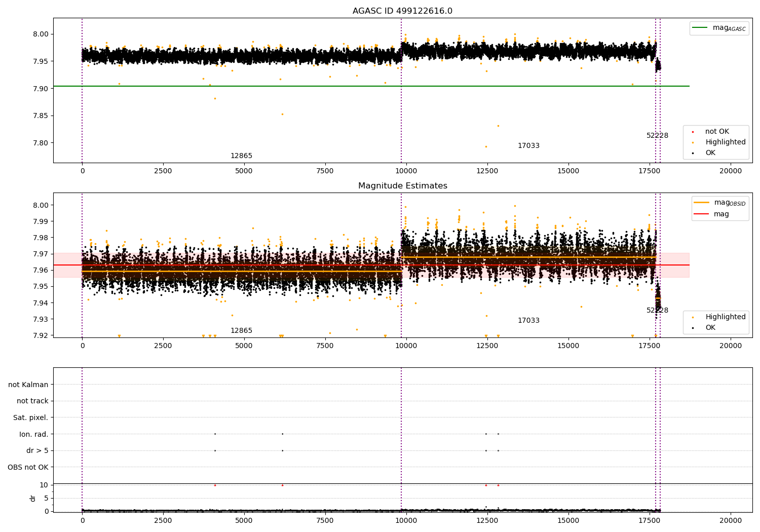Click the "Ion. rad." row label
The image size is (760, 532).
click(34, 434)
